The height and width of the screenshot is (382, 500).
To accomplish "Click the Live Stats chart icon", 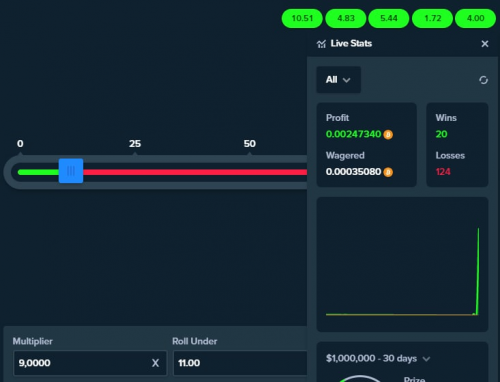I will click(x=321, y=44).
